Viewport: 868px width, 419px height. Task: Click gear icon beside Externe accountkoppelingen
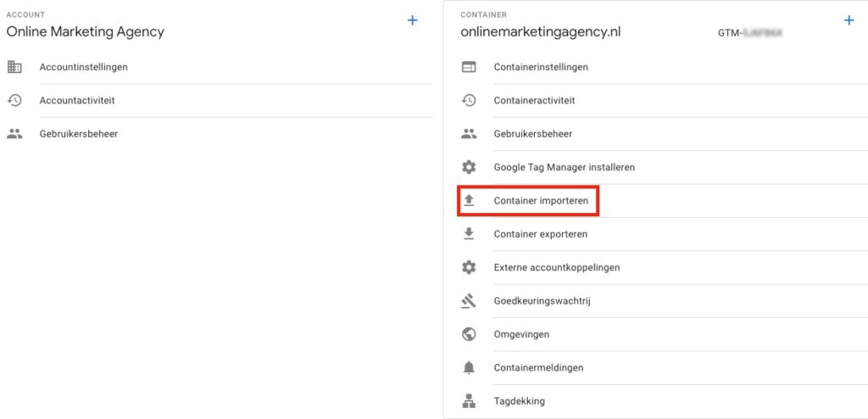click(x=469, y=267)
